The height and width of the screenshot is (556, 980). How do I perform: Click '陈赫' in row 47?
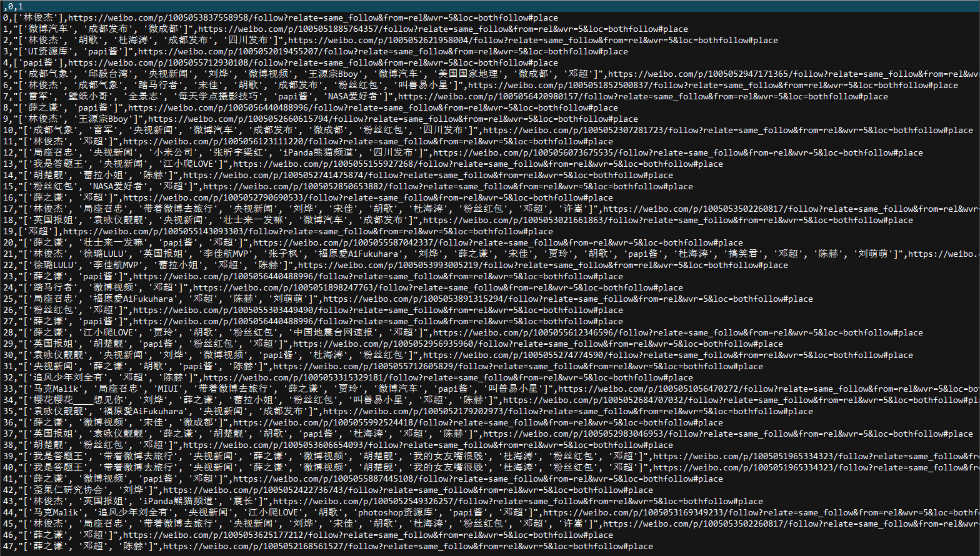pos(133,546)
